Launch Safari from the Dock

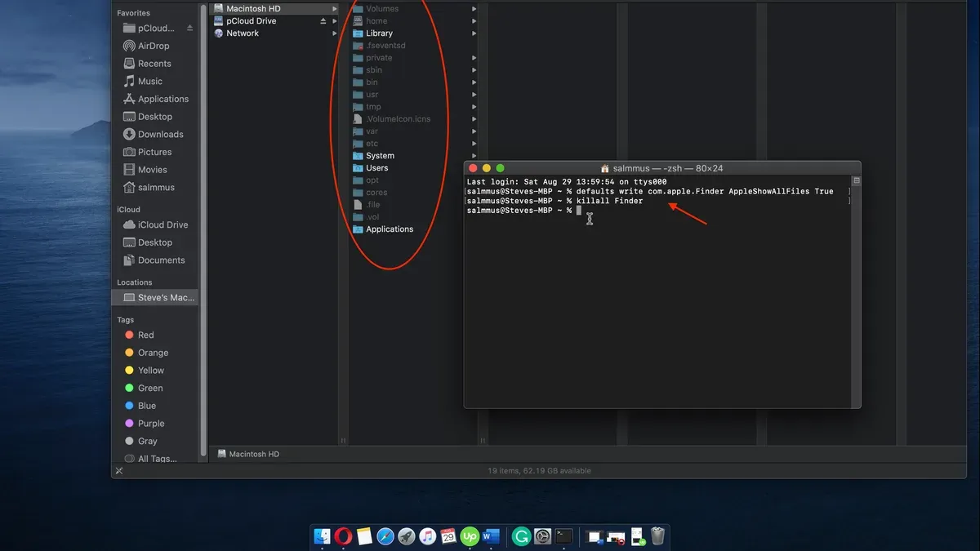385,536
